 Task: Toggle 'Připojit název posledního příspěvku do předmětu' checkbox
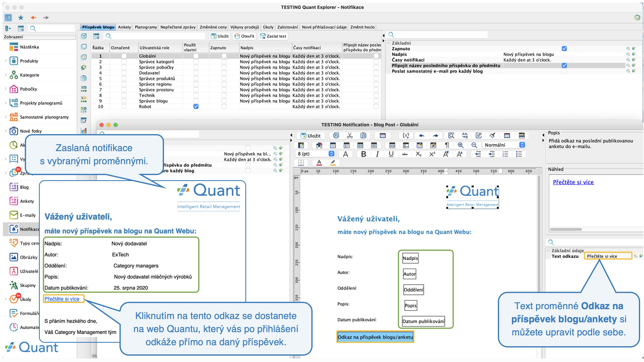[564, 65]
